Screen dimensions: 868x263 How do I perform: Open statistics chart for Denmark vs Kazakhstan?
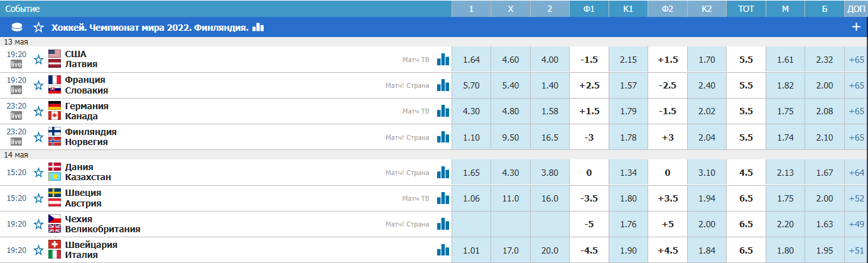point(443,172)
